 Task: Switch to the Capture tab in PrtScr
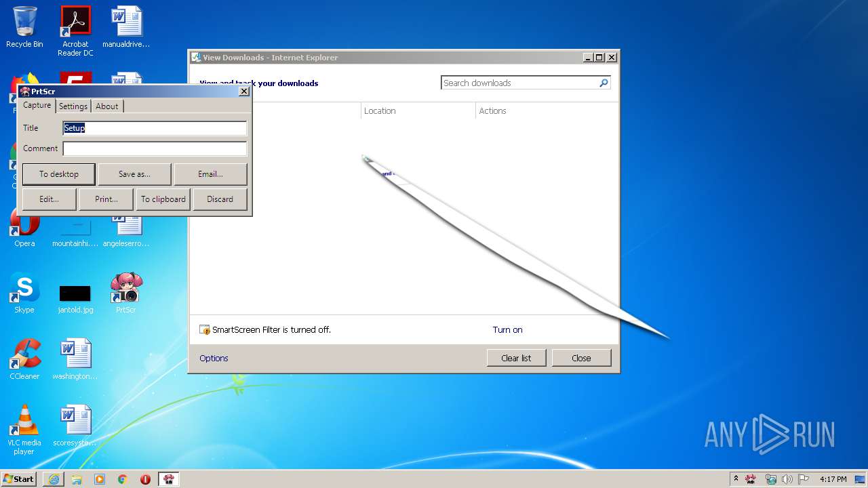[x=37, y=105]
